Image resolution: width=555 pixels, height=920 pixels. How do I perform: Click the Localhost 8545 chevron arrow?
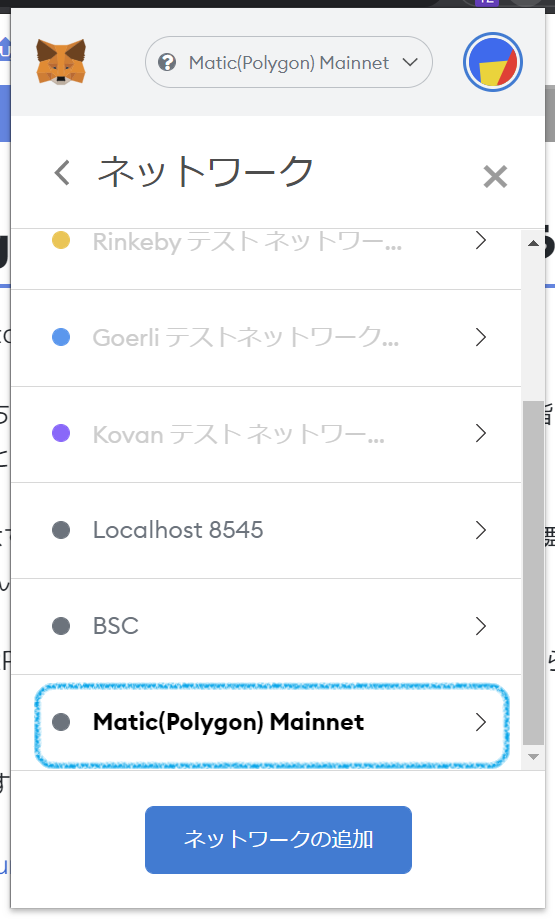click(x=480, y=530)
